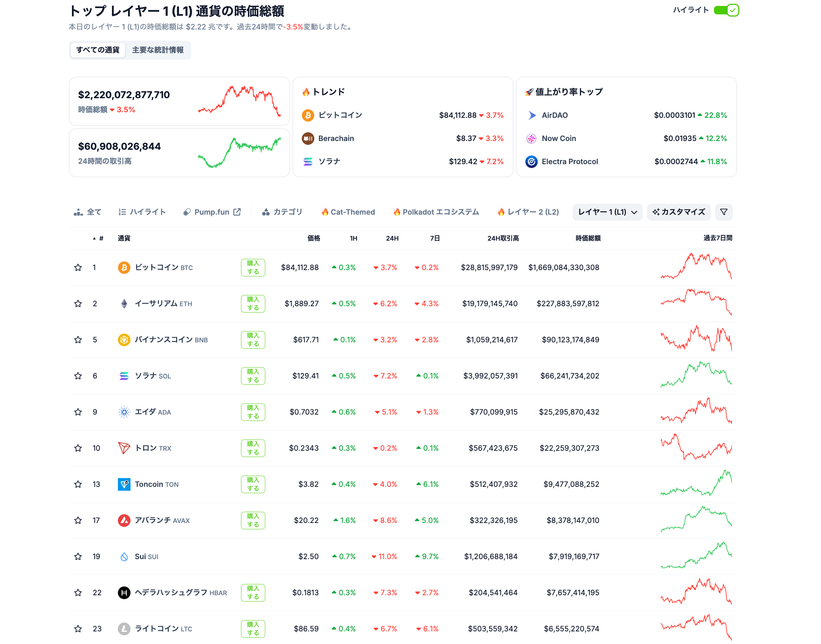
Task: Star Bitcoin as a favorite
Action: [x=78, y=267]
